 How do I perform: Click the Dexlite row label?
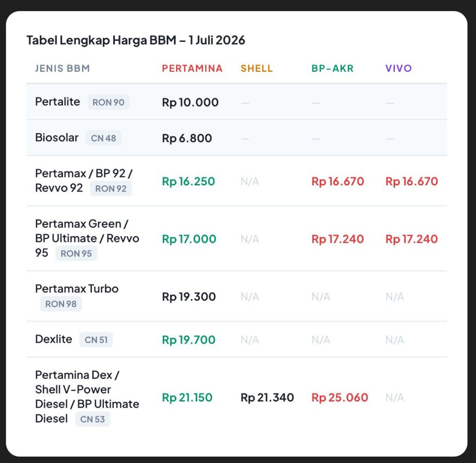tap(54, 339)
